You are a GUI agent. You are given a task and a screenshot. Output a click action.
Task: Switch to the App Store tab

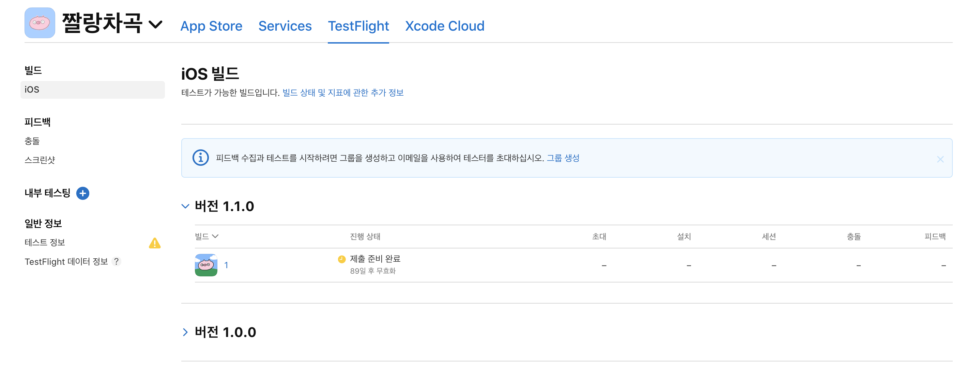coord(211,26)
